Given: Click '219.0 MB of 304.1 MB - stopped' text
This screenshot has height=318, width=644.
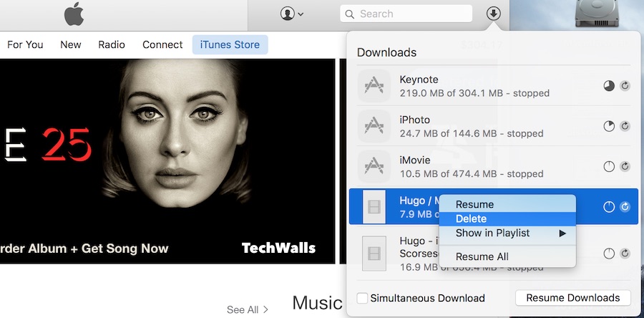Looking at the screenshot, I should (x=474, y=93).
